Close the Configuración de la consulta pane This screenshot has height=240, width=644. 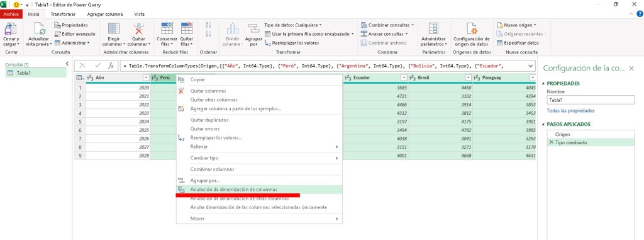[x=631, y=68]
